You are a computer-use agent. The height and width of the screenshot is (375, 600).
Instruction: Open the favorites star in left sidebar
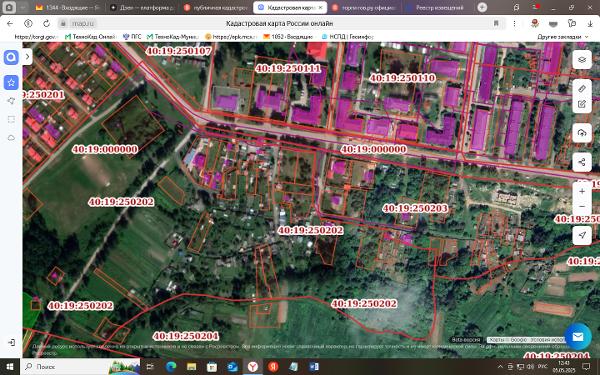[11, 82]
